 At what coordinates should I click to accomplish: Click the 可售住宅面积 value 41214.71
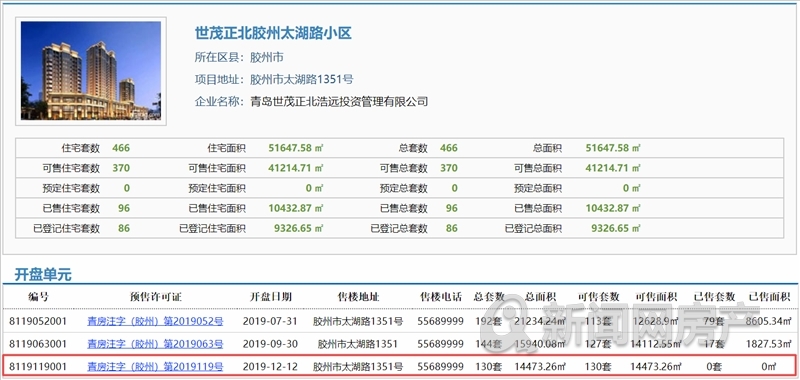tap(296, 168)
